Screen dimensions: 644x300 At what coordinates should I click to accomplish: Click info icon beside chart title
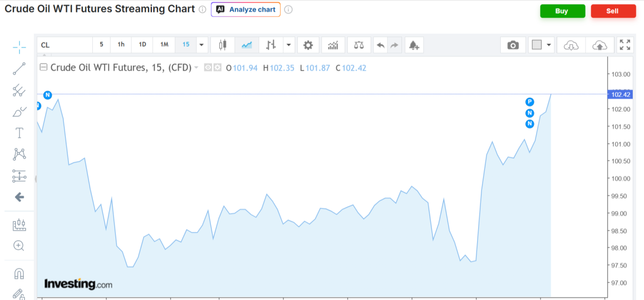[202, 10]
